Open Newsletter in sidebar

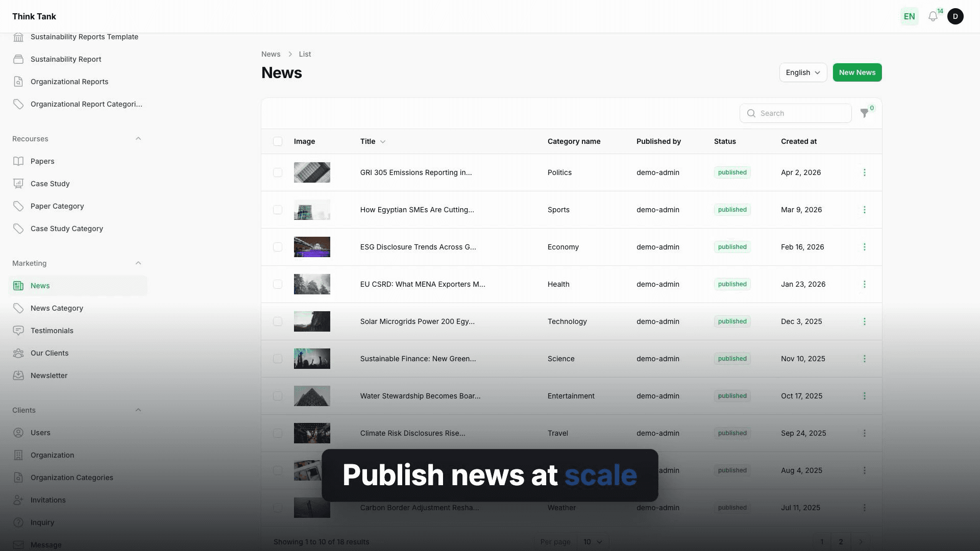[78, 375]
